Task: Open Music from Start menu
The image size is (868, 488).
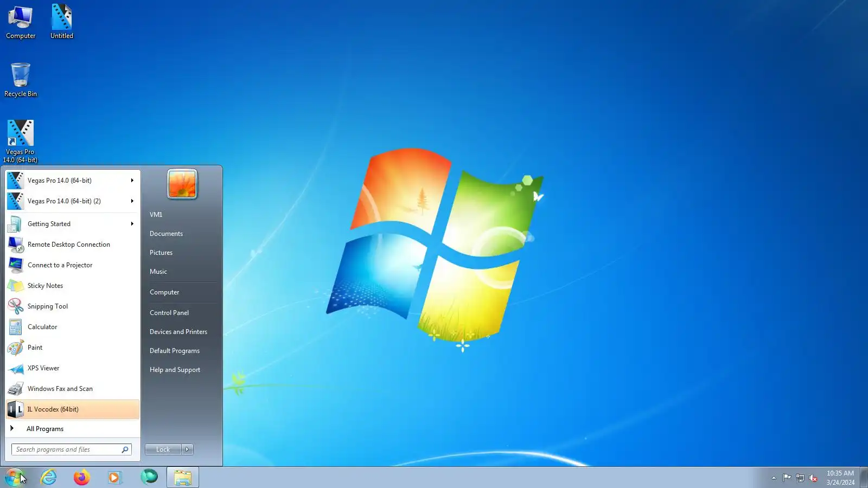Action: 158,272
